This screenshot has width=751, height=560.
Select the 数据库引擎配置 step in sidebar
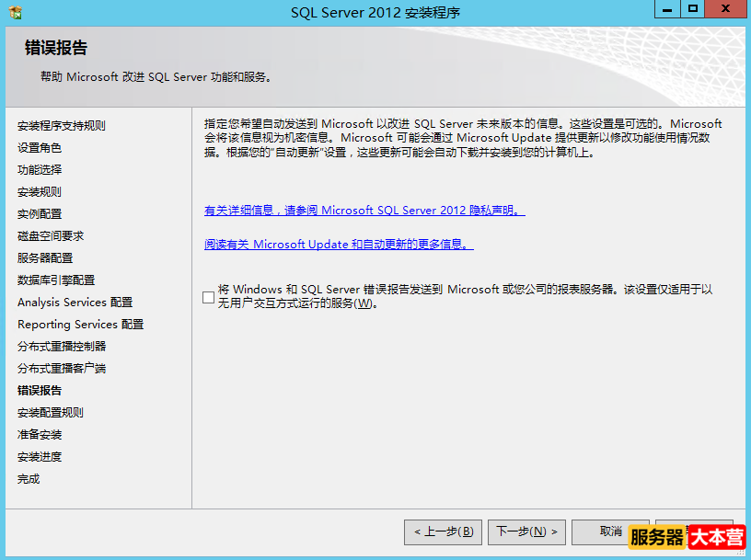(x=56, y=280)
